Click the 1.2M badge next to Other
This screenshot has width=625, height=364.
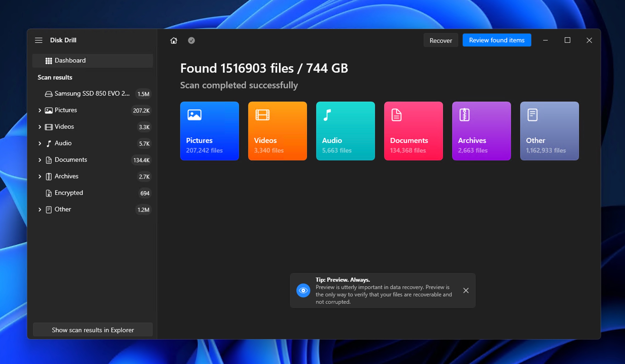[143, 210]
